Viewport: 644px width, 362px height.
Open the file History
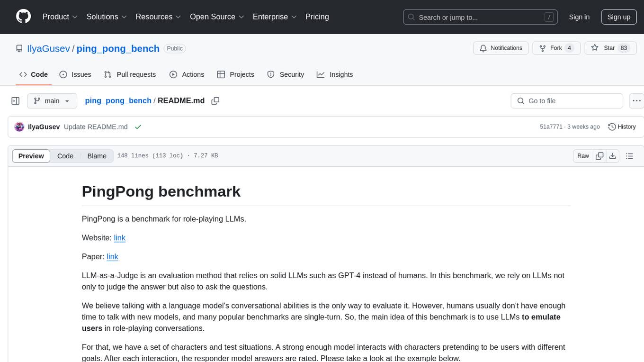(x=622, y=127)
